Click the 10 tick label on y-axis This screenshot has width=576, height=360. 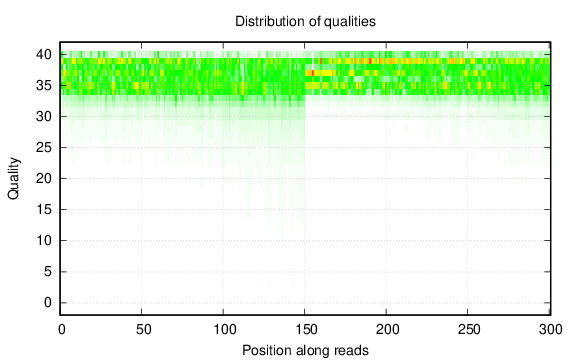44,241
